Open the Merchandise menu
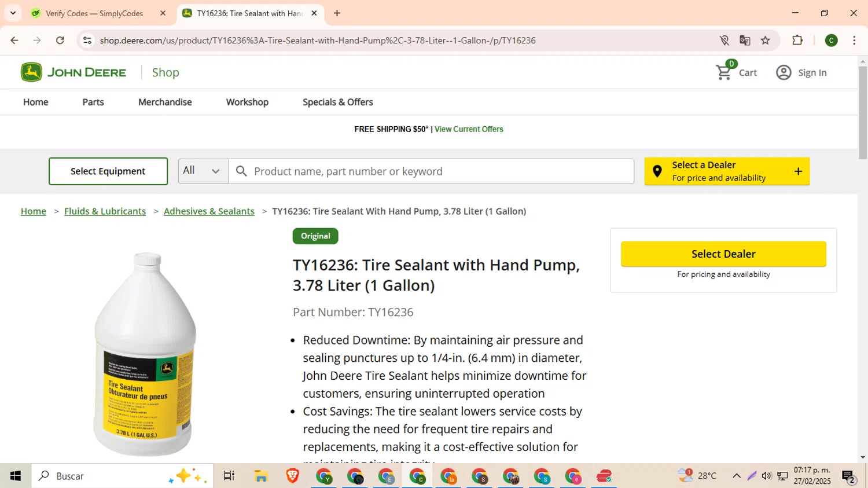Viewport: 868px width, 488px height. 165,102
